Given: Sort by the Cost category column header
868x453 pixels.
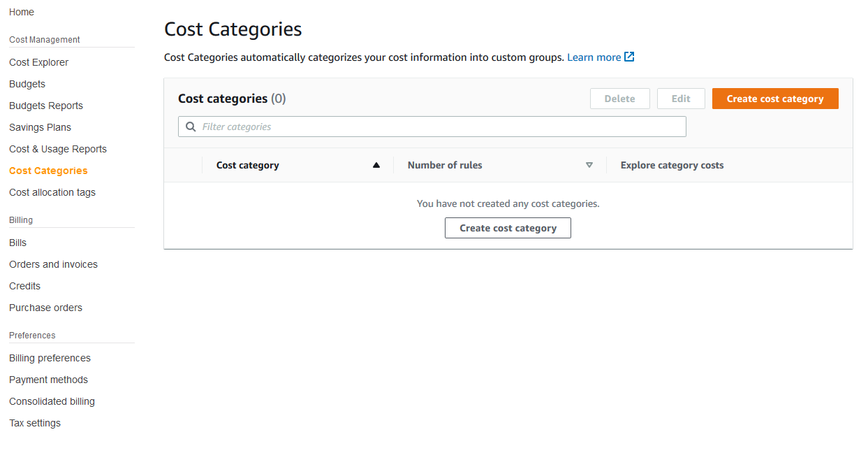Looking at the screenshot, I should pos(247,165).
